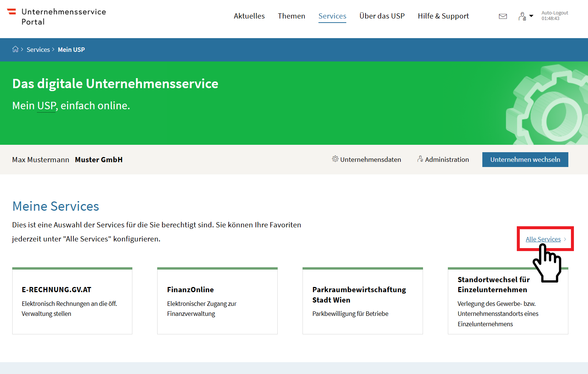Screen dimensions: 588x374
Task: Click the user profile icon
Action: [x=522, y=16]
